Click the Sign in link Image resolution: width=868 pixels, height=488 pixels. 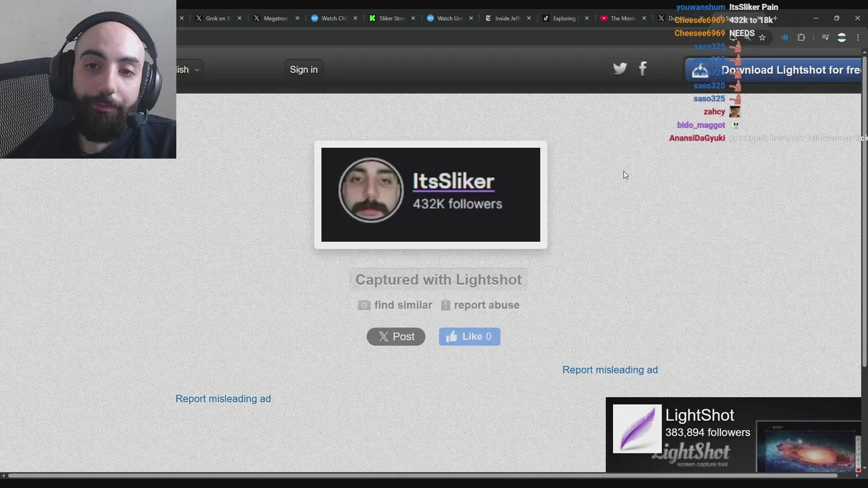(x=304, y=70)
